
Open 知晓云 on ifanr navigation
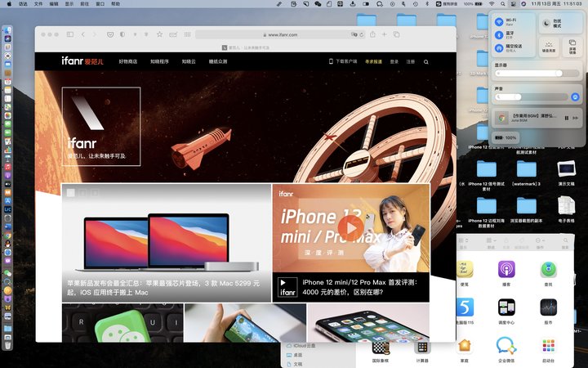point(189,61)
